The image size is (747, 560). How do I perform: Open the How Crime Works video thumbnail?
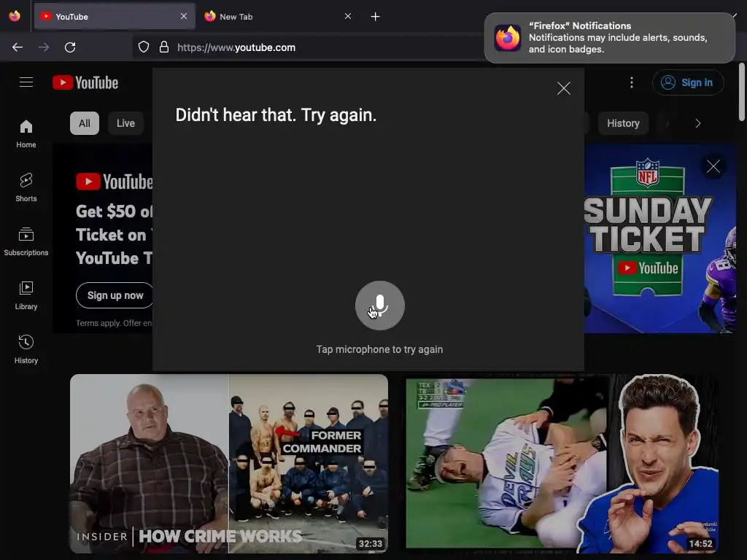coord(228,464)
